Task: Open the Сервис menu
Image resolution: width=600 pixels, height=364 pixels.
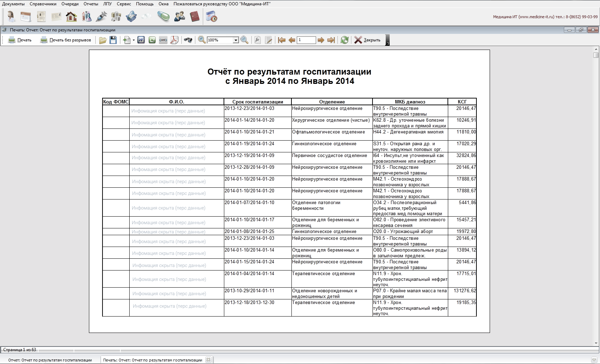Action: coord(124,4)
